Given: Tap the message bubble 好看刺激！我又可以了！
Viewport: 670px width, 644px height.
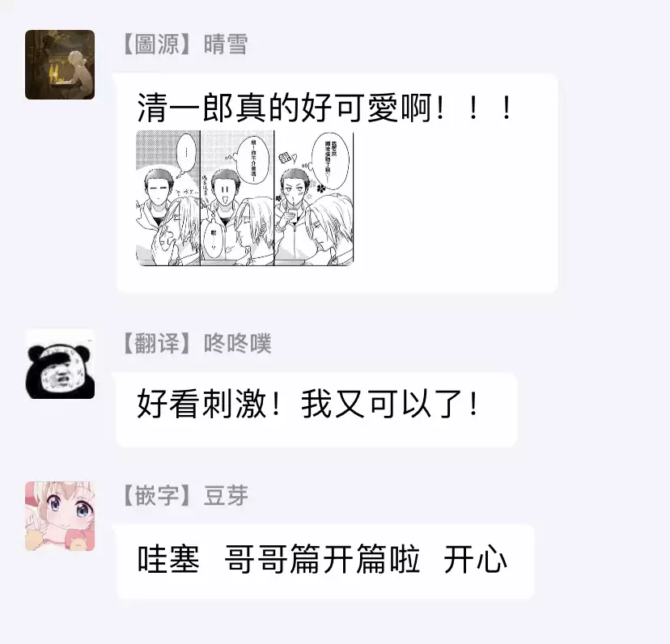Looking at the screenshot, I should click(316, 409).
